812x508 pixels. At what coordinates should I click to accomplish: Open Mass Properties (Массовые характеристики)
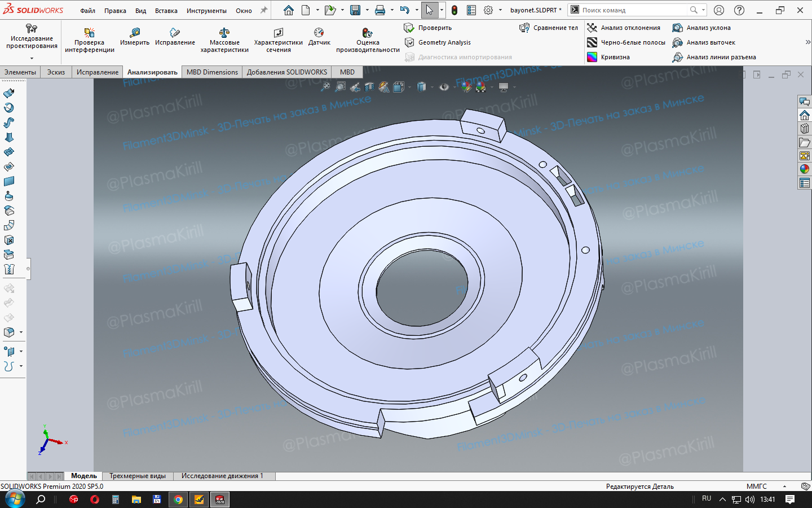tap(224, 40)
